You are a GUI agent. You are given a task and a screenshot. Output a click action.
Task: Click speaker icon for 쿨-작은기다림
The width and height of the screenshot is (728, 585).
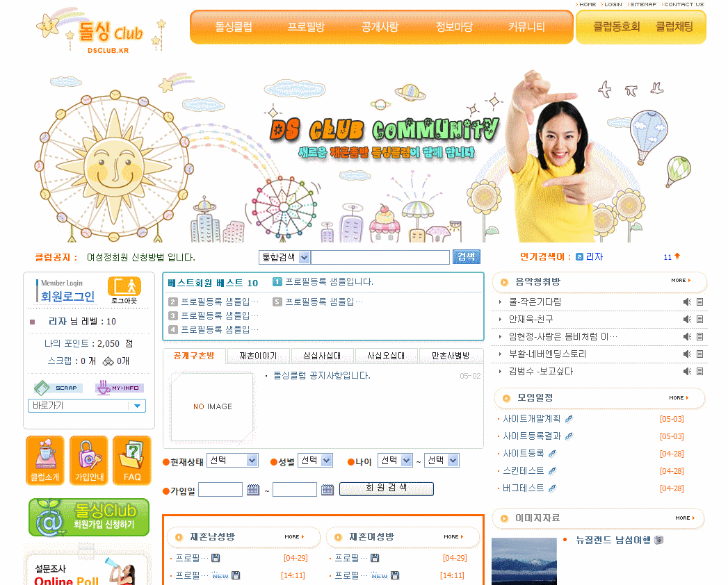(x=687, y=302)
